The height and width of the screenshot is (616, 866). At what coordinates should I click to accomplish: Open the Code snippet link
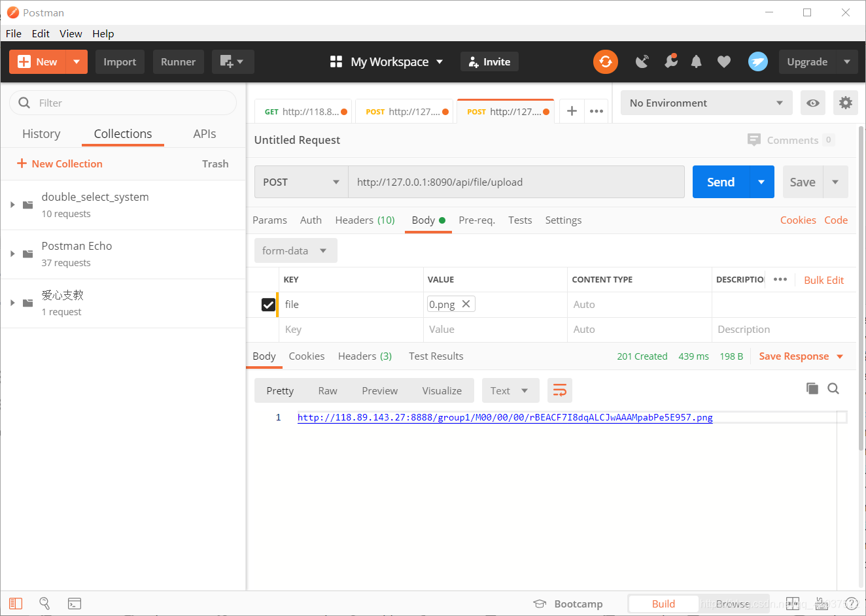point(836,220)
